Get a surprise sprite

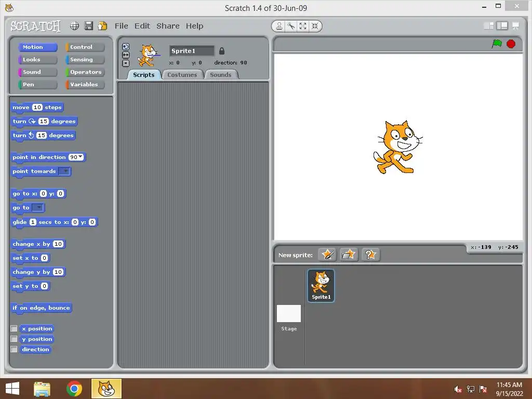[370, 255]
